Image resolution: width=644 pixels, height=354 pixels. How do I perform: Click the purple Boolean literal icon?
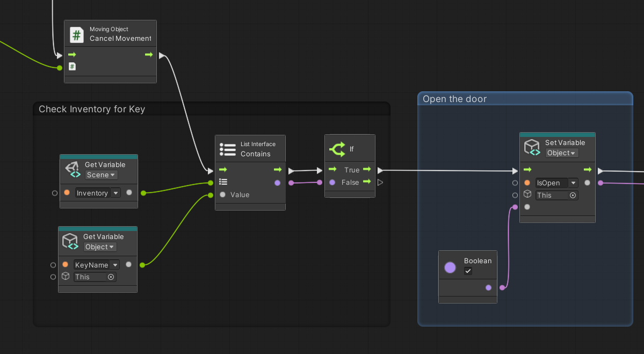coord(450,267)
